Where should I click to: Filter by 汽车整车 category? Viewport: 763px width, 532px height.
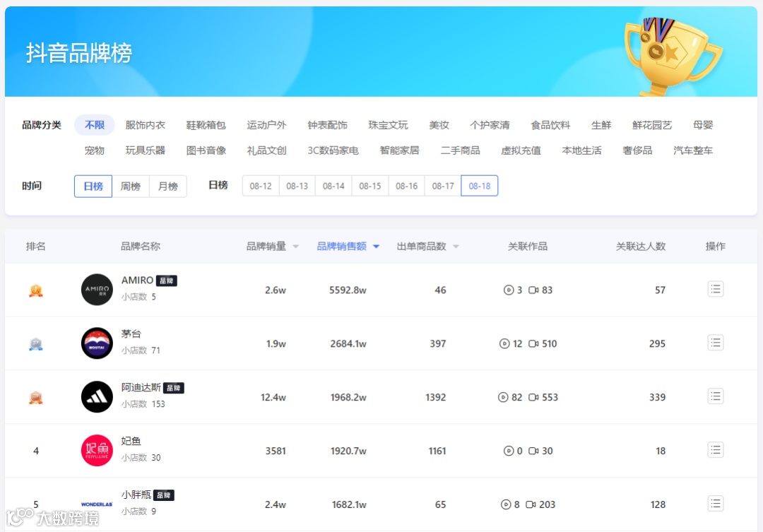coord(693,150)
